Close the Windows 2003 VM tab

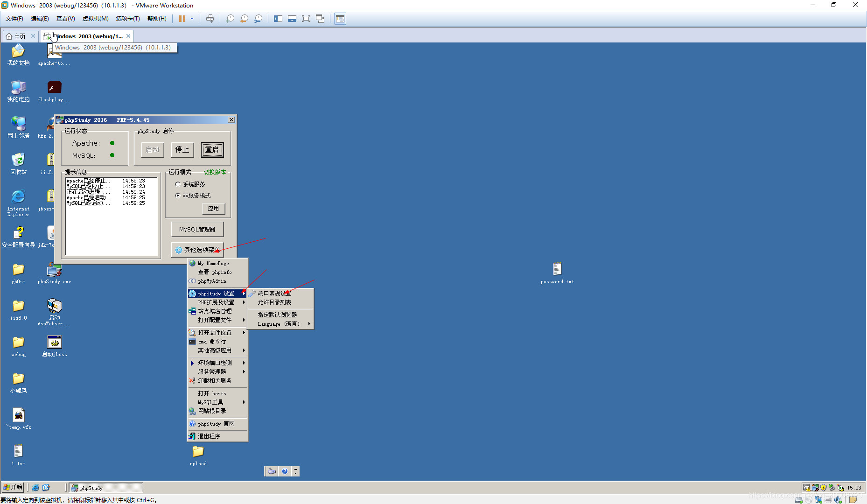(x=128, y=36)
